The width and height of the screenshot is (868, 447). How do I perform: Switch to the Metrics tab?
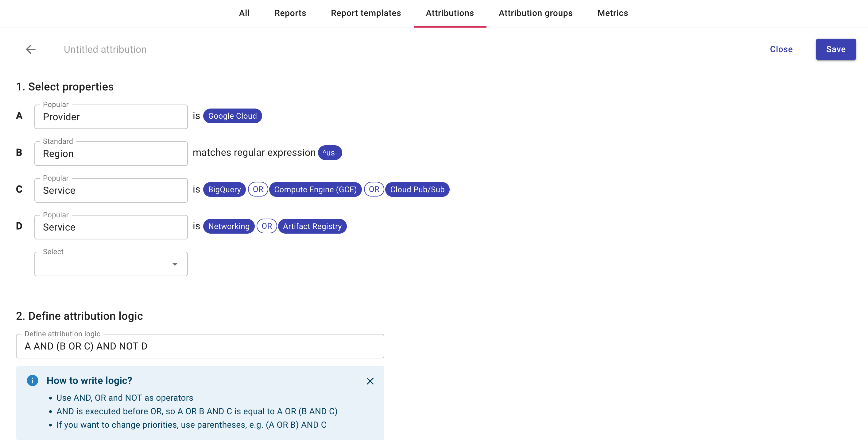point(613,13)
